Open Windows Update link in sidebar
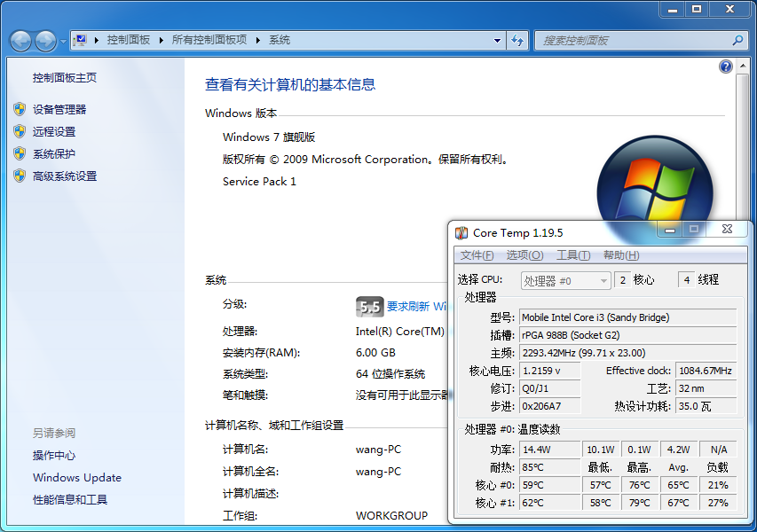 pyautogui.click(x=77, y=478)
